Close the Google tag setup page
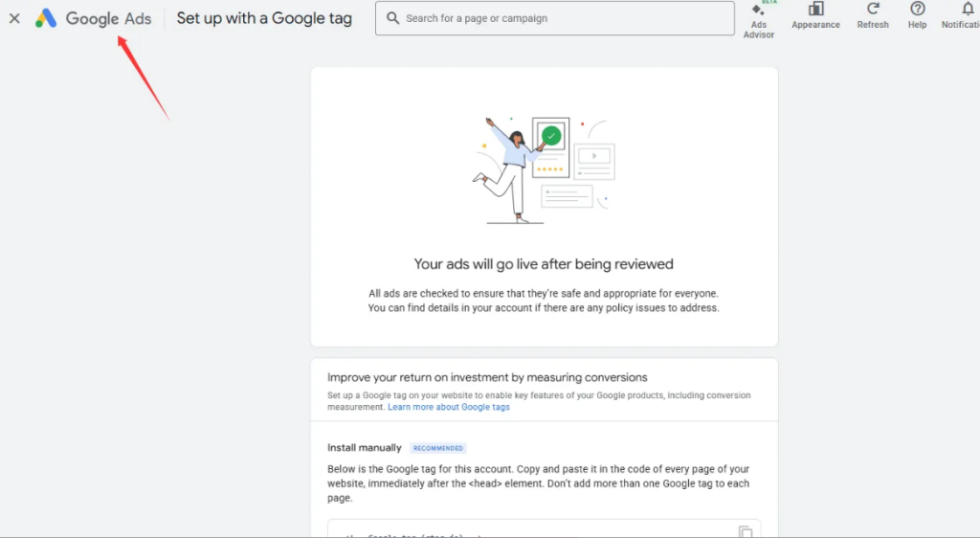980x538 pixels. [x=14, y=18]
